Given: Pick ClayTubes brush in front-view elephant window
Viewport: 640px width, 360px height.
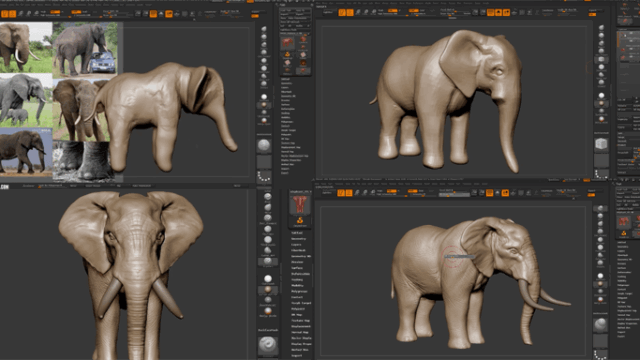Looking at the screenshot, I should click(x=268, y=229).
